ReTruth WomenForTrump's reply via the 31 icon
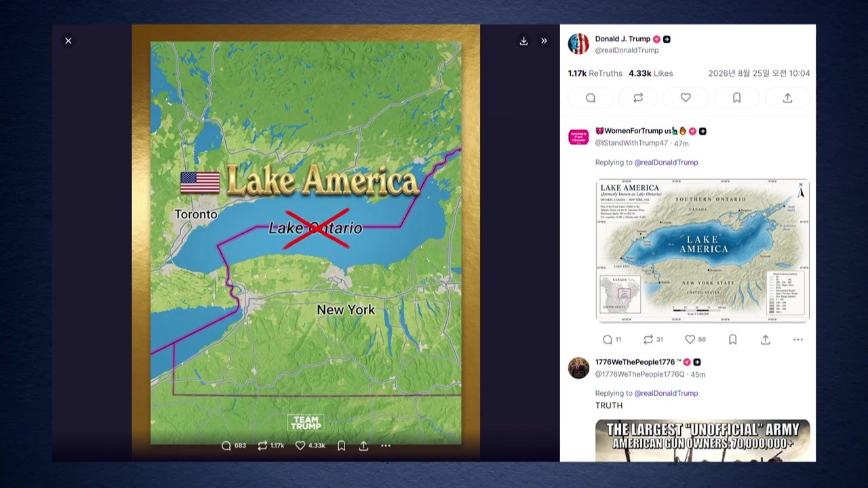Viewport: 868px width, 488px height. pyautogui.click(x=653, y=340)
